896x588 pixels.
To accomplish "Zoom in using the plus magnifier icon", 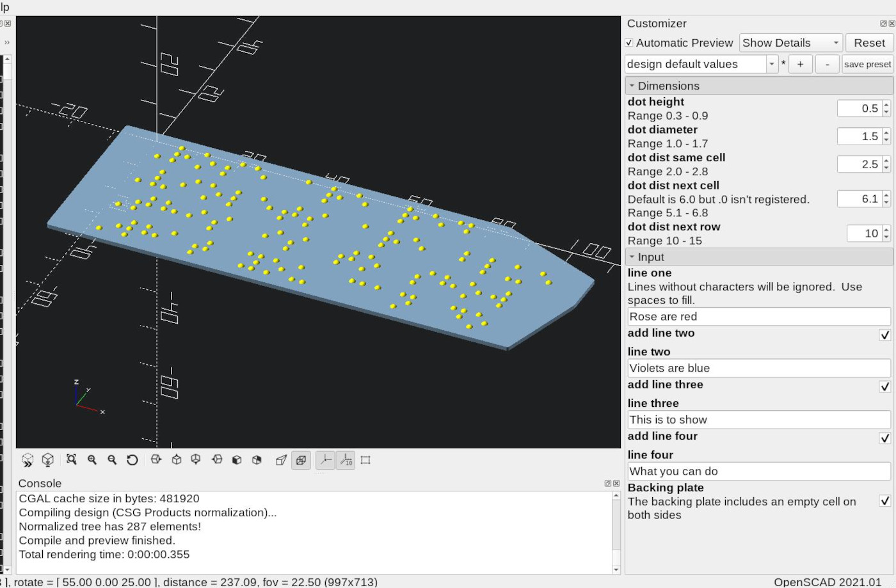I will 92,460.
